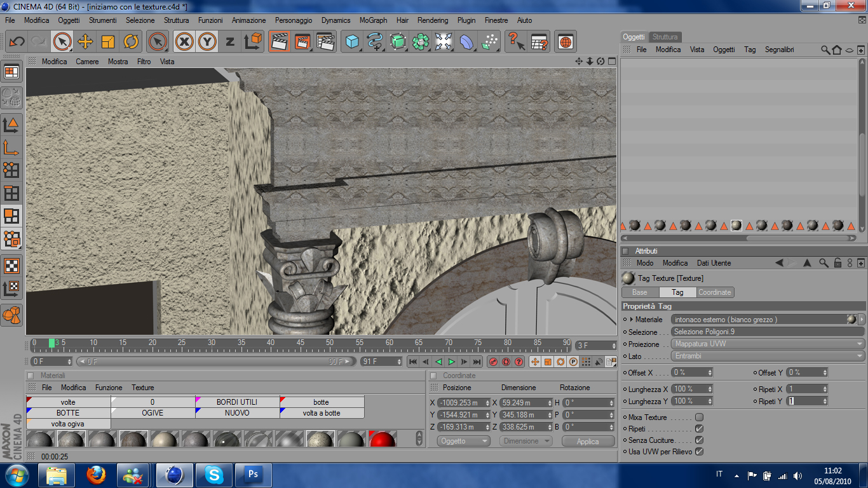Open the help pointer icon with question mark
This screenshot has width=868, height=488.
click(515, 42)
